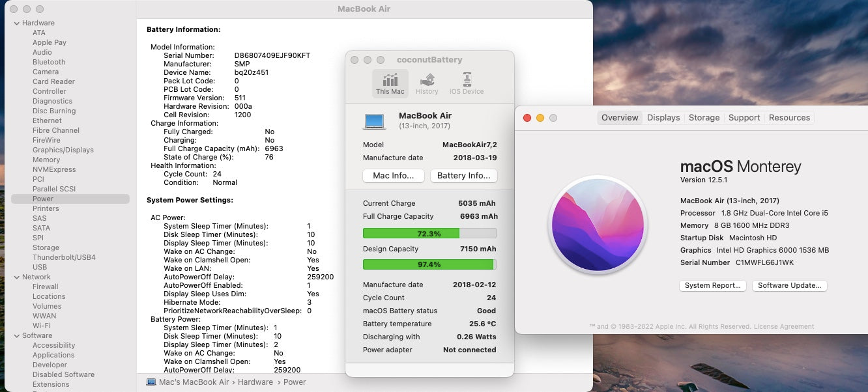Click the 72.3% current charge bar
Viewport: 868px width, 392px height.
[x=429, y=233]
